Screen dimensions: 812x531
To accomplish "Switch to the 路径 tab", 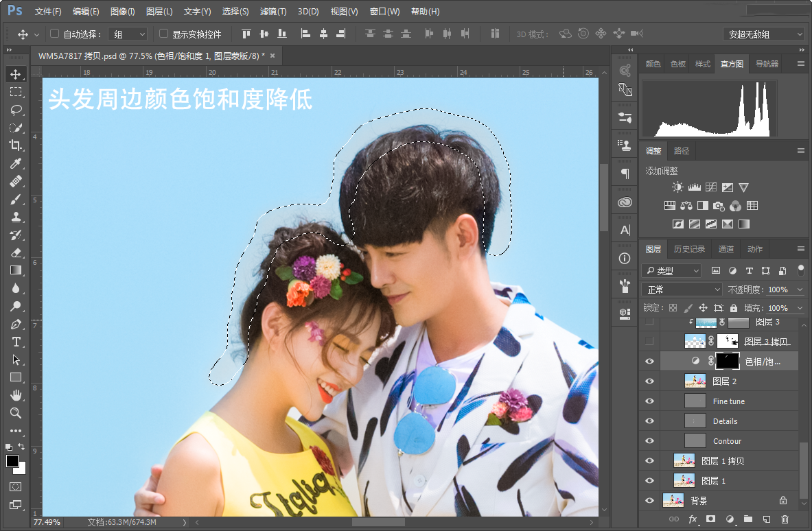I will (682, 151).
